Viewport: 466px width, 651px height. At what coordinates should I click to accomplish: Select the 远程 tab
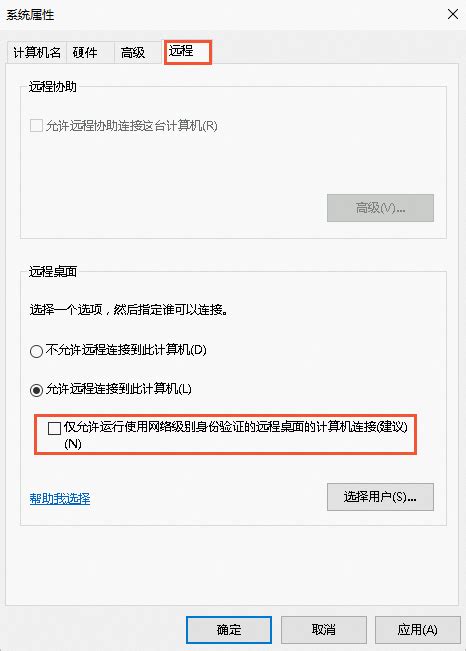tap(188, 52)
